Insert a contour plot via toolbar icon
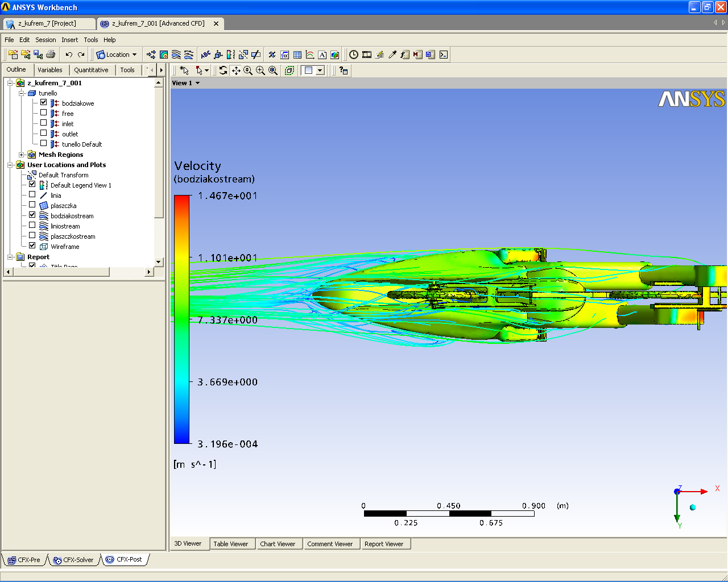Screen dimensions: 728x582 tap(164, 55)
